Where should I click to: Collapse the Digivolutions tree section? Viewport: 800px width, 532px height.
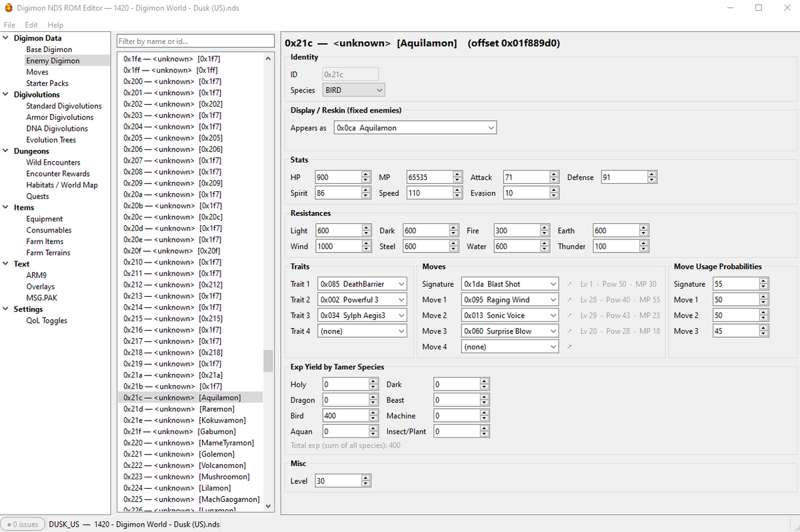coord(6,95)
